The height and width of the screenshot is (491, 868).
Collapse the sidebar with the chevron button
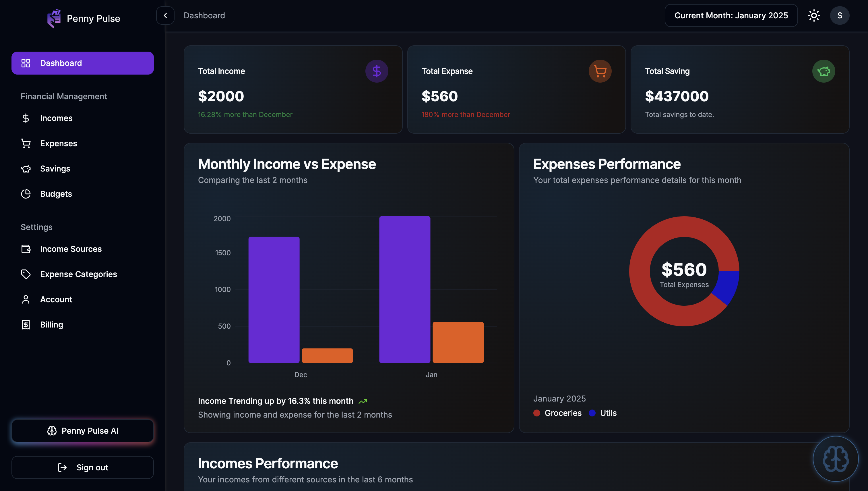[x=165, y=15]
